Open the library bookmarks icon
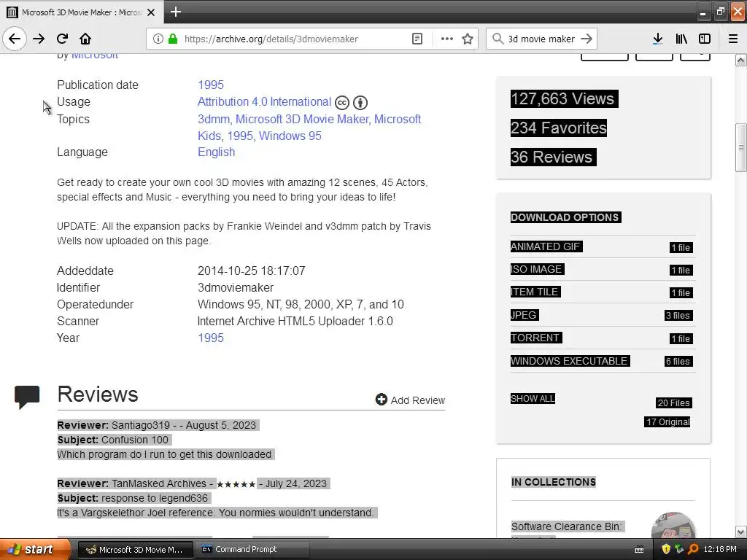This screenshot has height=560, width=747. (x=681, y=39)
